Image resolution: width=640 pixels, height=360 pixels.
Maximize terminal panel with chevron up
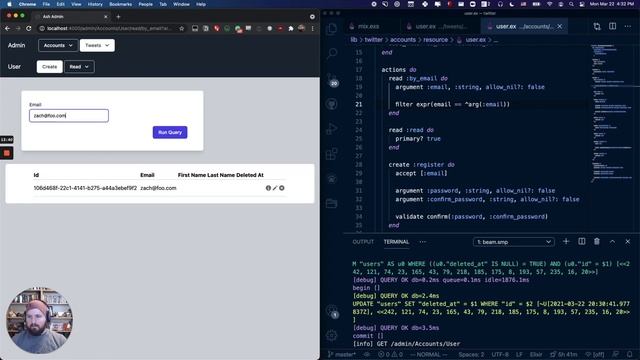point(612,242)
